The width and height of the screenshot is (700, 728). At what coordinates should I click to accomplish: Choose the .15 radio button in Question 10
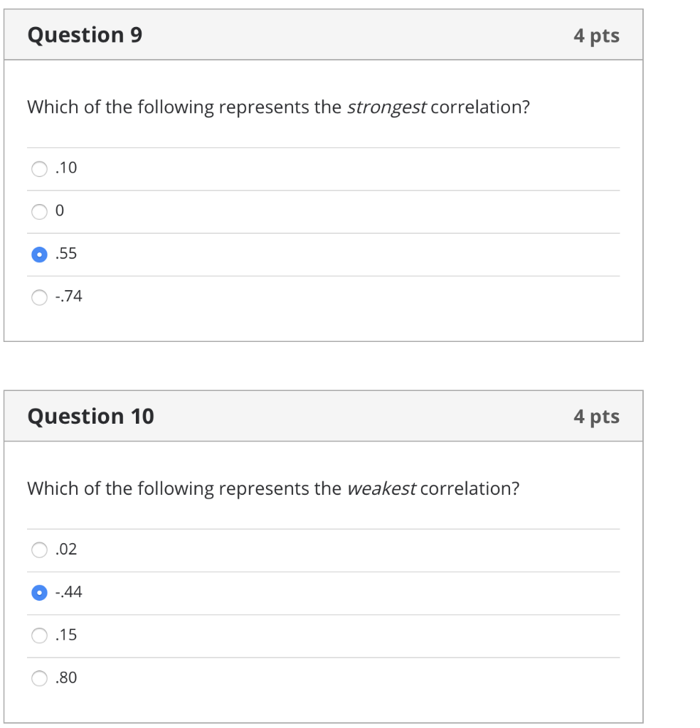pos(39,636)
